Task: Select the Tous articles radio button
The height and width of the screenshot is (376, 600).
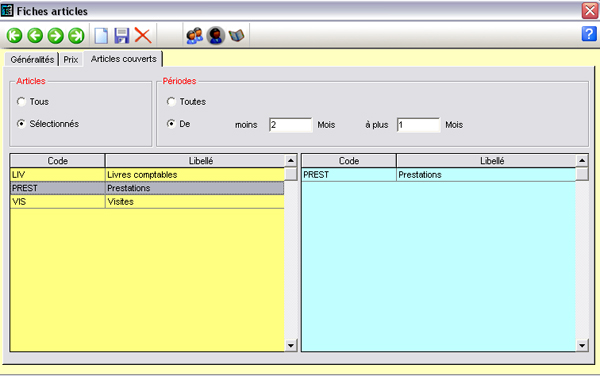Action: [21, 102]
